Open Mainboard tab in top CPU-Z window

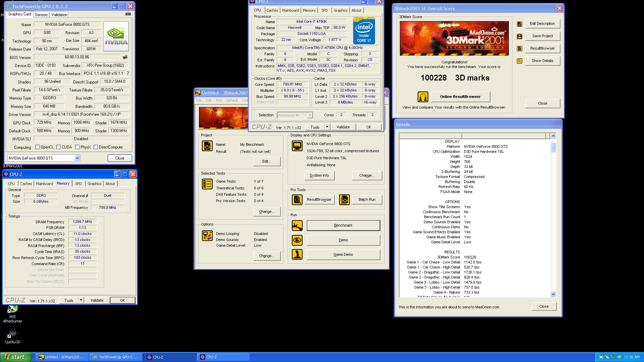click(x=290, y=10)
